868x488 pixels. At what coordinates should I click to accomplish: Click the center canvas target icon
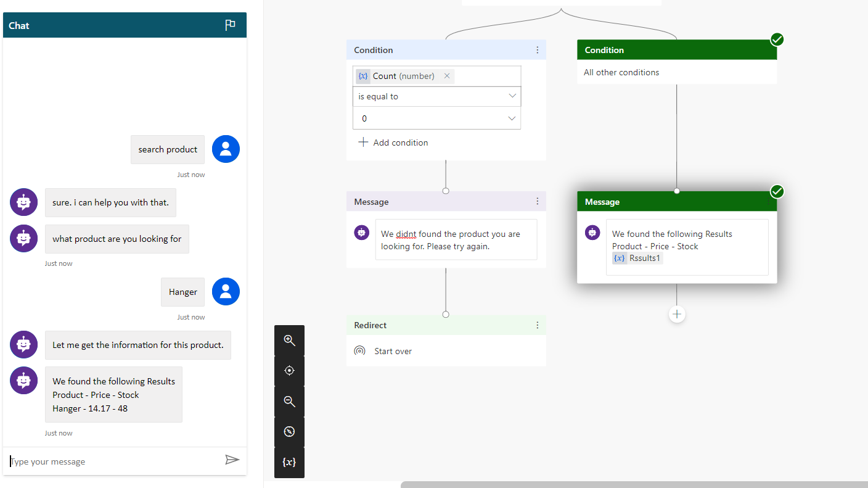click(289, 371)
